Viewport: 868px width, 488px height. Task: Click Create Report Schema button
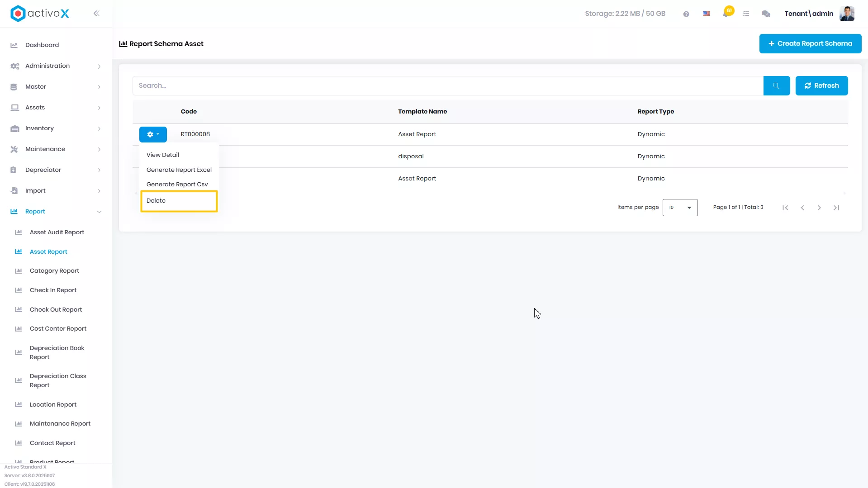coord(810,44)
